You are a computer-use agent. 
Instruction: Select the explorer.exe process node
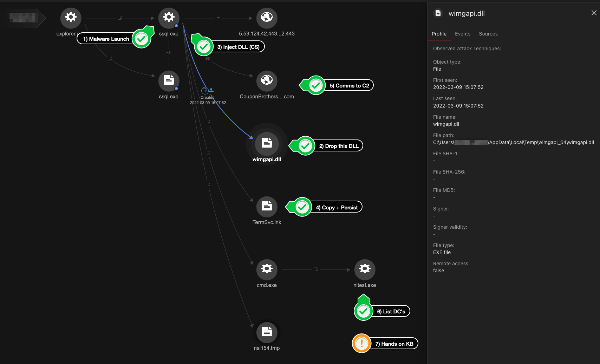tap(71, 18)
